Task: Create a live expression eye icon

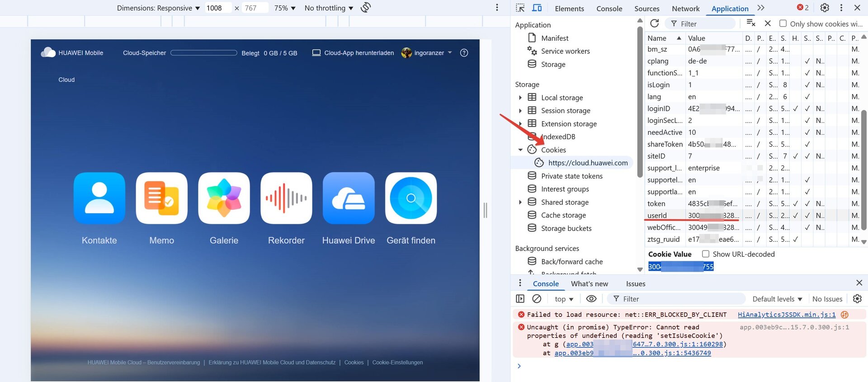Action: coord(591,299)
